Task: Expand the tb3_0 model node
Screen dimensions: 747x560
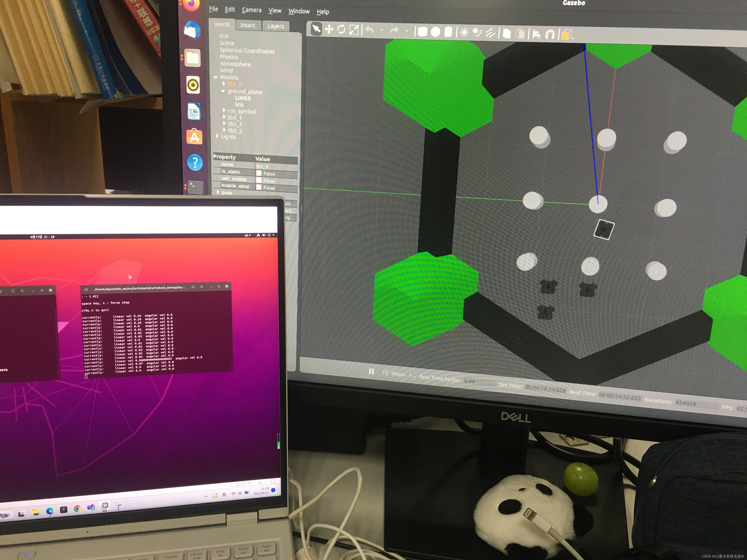Action: (x=224, y=83)
